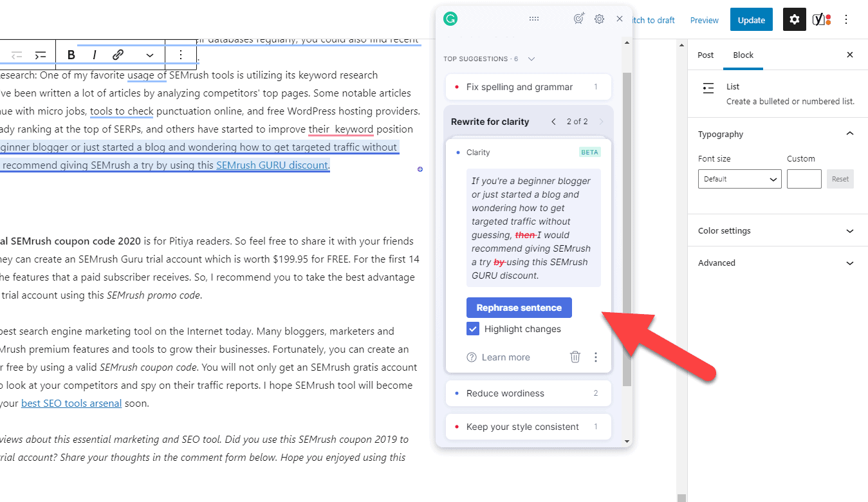The image size is (868, 502).
Task: Click Rewrite for clarity heading
Action: point(490,122)
